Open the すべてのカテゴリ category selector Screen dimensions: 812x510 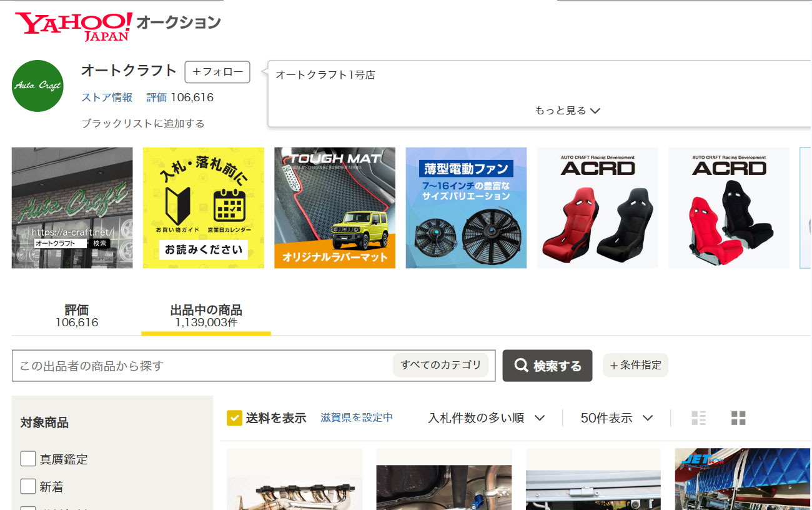coord(441,365)
